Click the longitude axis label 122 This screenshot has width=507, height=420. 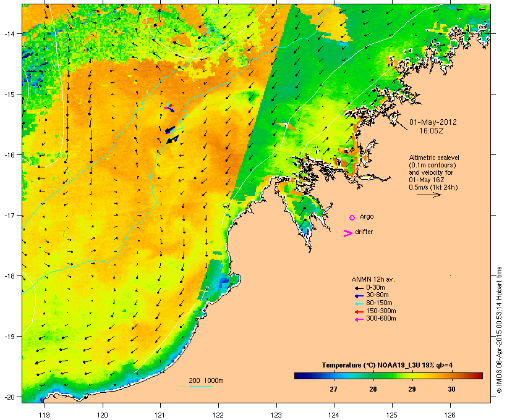click(x=218, y=415)
